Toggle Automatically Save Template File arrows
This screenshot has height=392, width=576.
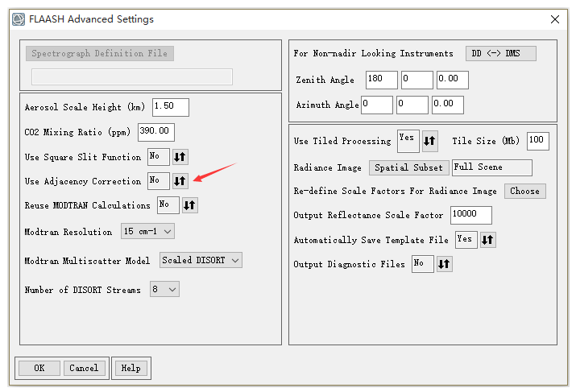[488, 240]
